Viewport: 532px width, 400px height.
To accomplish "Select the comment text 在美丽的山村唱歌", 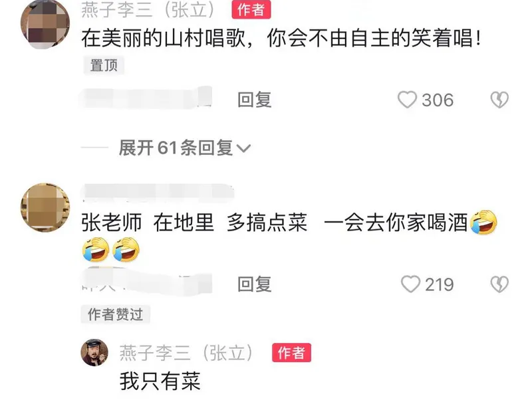I will click(x=163, y=38).
